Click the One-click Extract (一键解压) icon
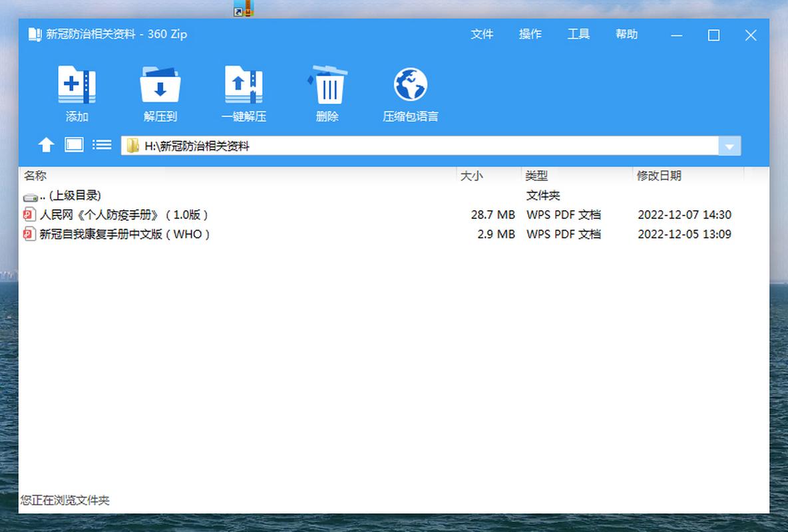The image size is (788, 532). [x=244, y=86]
